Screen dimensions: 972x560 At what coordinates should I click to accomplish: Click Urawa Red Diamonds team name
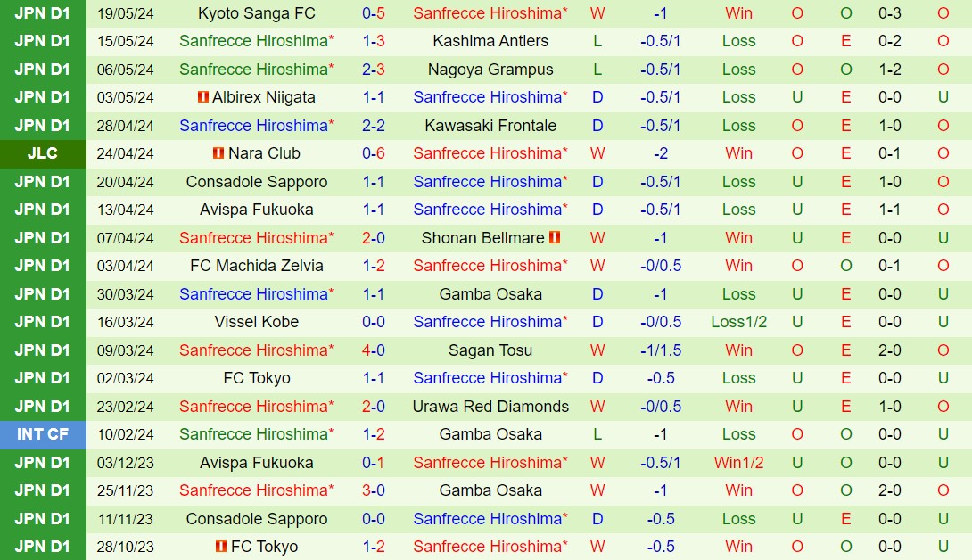click(x=490, y=407)
